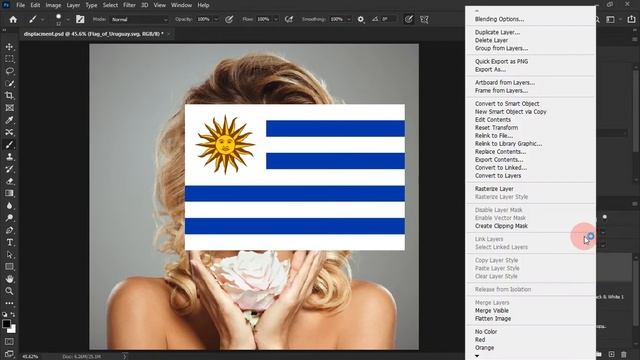Open the File menu

pos(20,5)
